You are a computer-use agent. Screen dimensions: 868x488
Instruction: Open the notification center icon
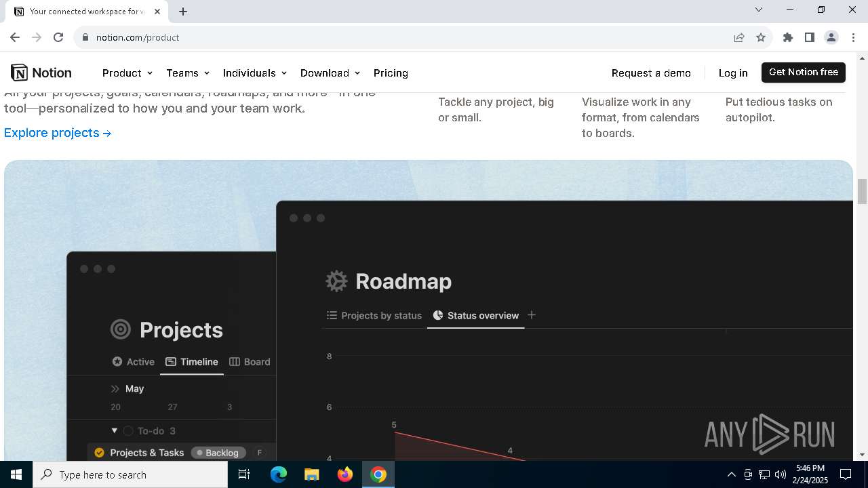[x=846, y=474]
